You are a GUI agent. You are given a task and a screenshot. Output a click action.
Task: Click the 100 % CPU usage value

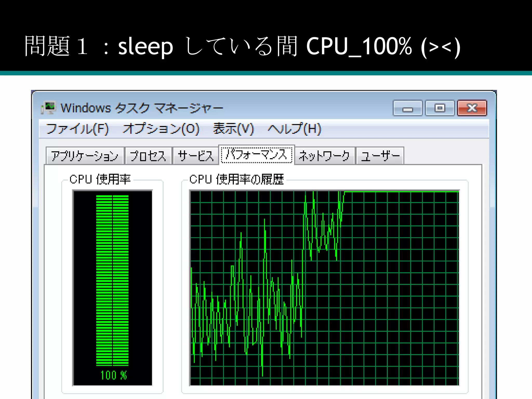point(114,375)
